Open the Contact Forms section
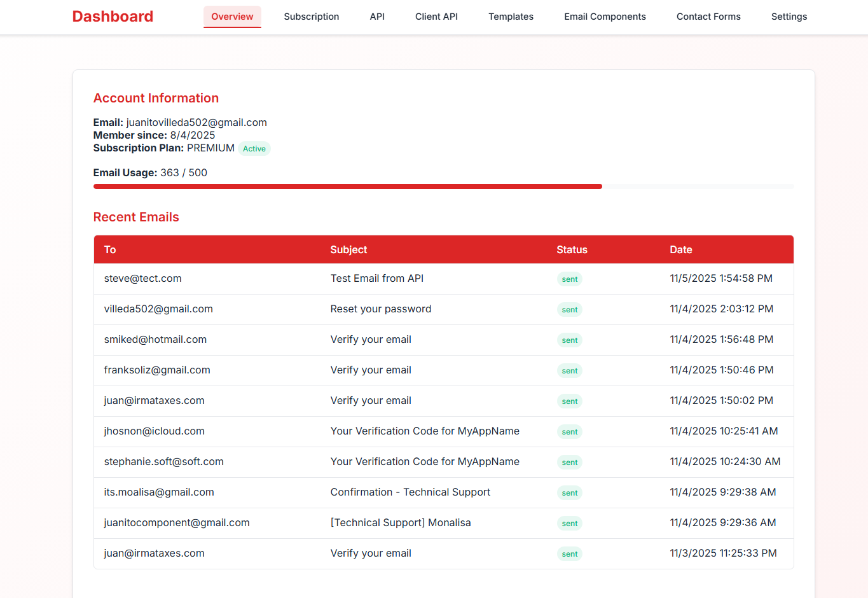The width and height of the screenshot is (868, 598). (x=708, y=17)
